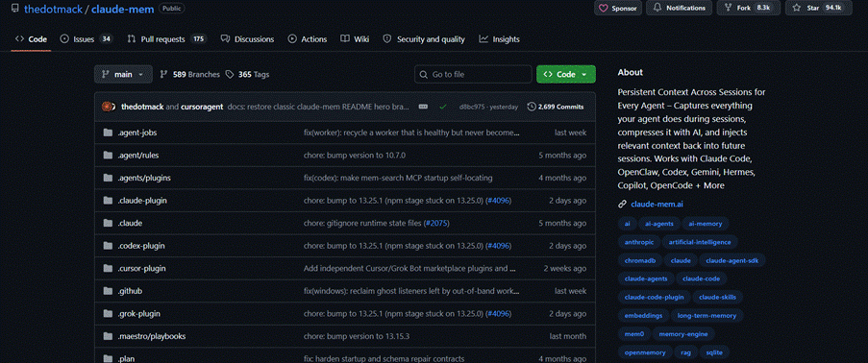This screenshot has height=363, width=868.
Task: Select the 'chromadb' topic tag
Action: [x=640, y=260]
